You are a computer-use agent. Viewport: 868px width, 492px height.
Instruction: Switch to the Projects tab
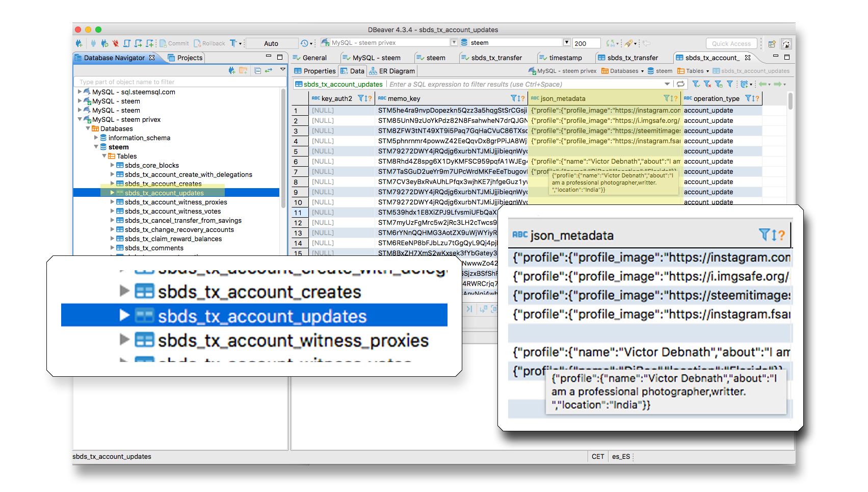(x=186, y=58)
